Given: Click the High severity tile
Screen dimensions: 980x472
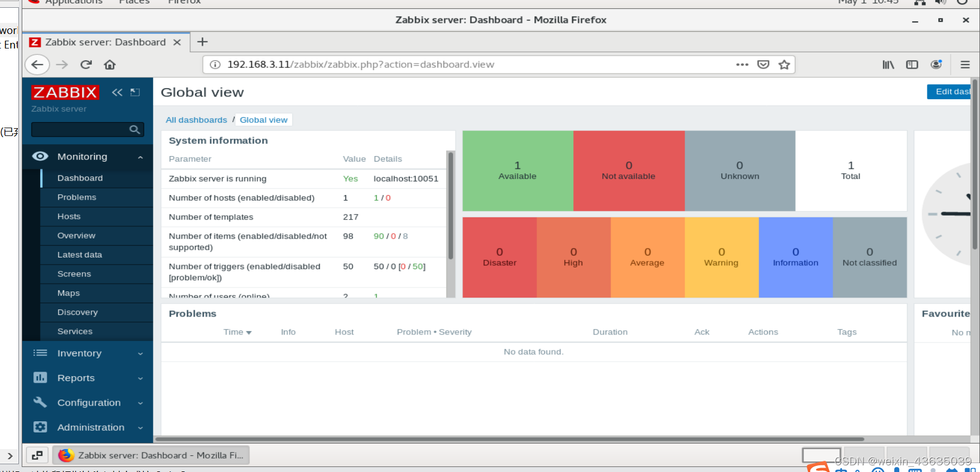Looking at the screenshot, I should (573, 257).
